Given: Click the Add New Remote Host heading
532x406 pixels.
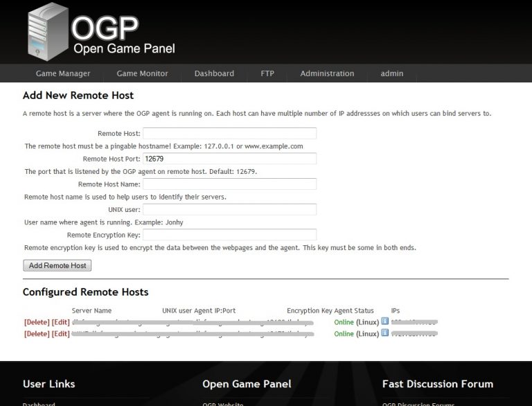Looking at the screenshot, I should [78, 96].
